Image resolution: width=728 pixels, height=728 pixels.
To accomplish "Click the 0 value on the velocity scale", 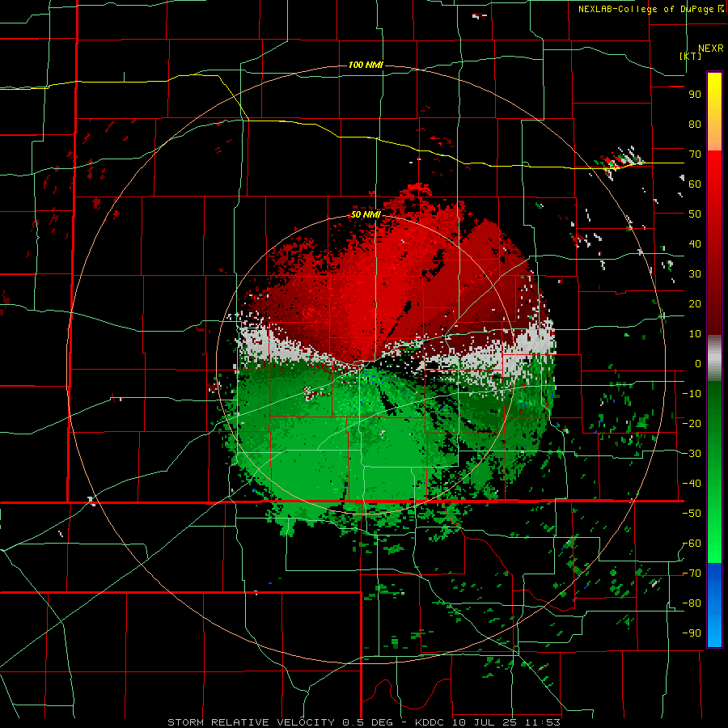I will point(698,363).
